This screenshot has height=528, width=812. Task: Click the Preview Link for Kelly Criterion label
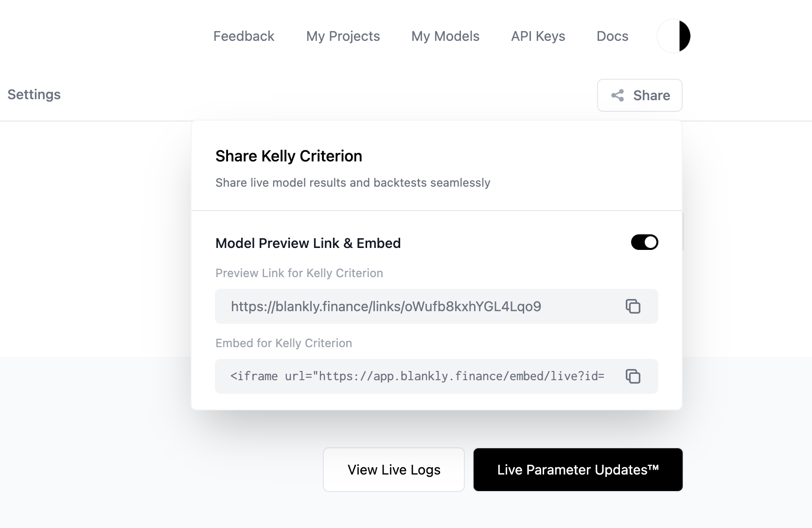[299, 273]
